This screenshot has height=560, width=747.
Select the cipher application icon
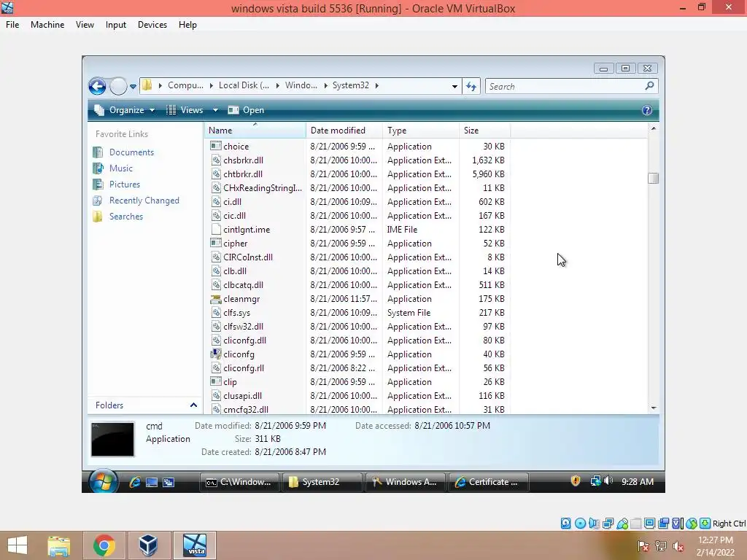216,243
